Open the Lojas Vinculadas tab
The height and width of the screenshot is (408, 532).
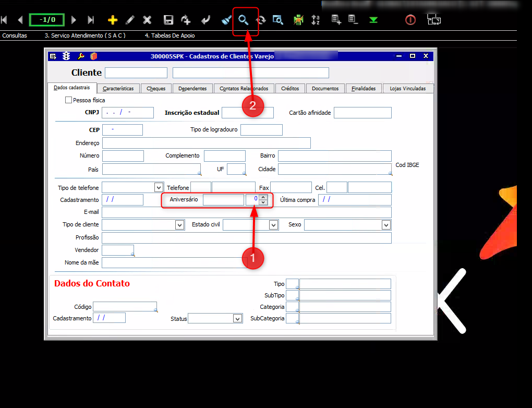[407, 88]
